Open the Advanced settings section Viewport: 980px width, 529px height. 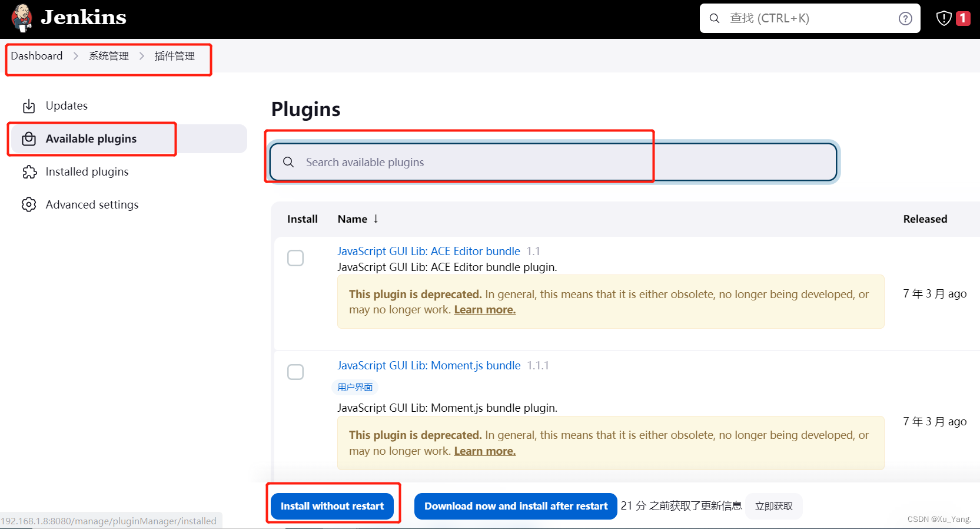[92, 205]
